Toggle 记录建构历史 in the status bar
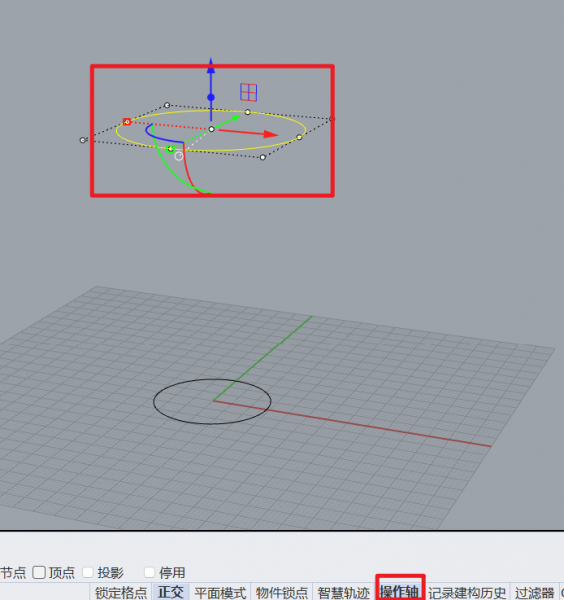The height and width of the screenshot is (600, 564). coord(467,592)
